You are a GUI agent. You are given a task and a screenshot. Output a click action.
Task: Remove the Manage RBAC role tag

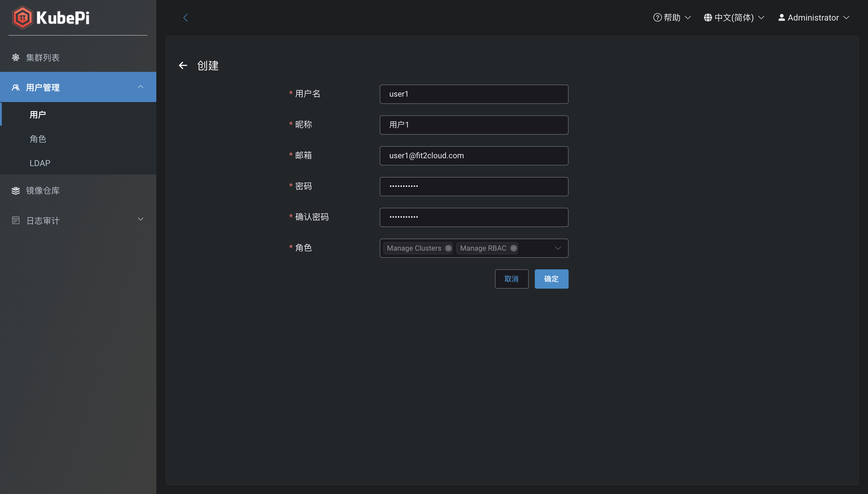pos(513,248)
